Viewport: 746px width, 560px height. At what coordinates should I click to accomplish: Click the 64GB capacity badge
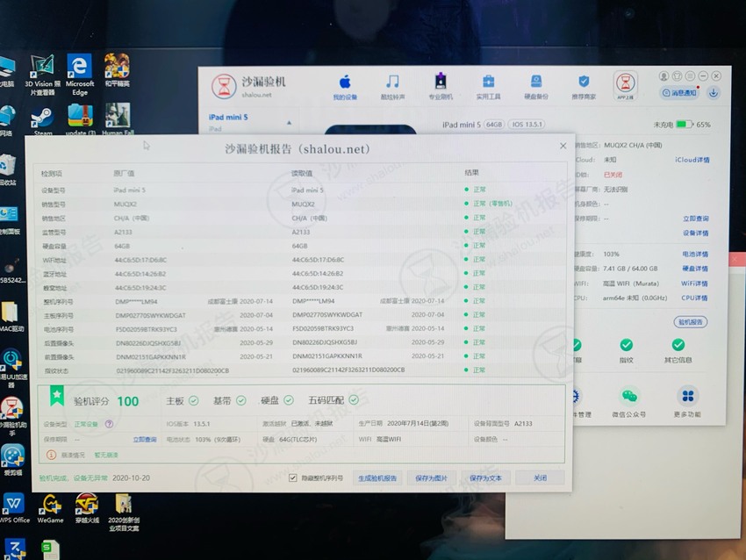(x=494, y=124)
